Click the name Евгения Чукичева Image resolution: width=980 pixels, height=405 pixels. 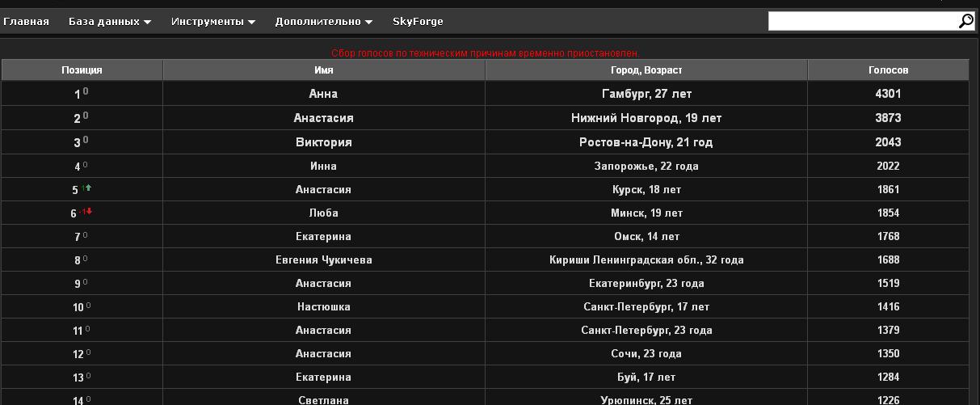[323, 259]
